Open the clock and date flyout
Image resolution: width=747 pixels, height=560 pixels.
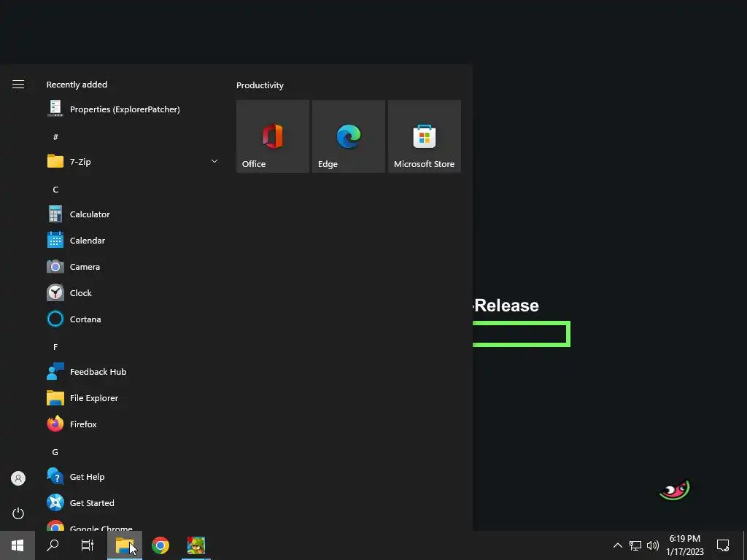coord(684,545)
